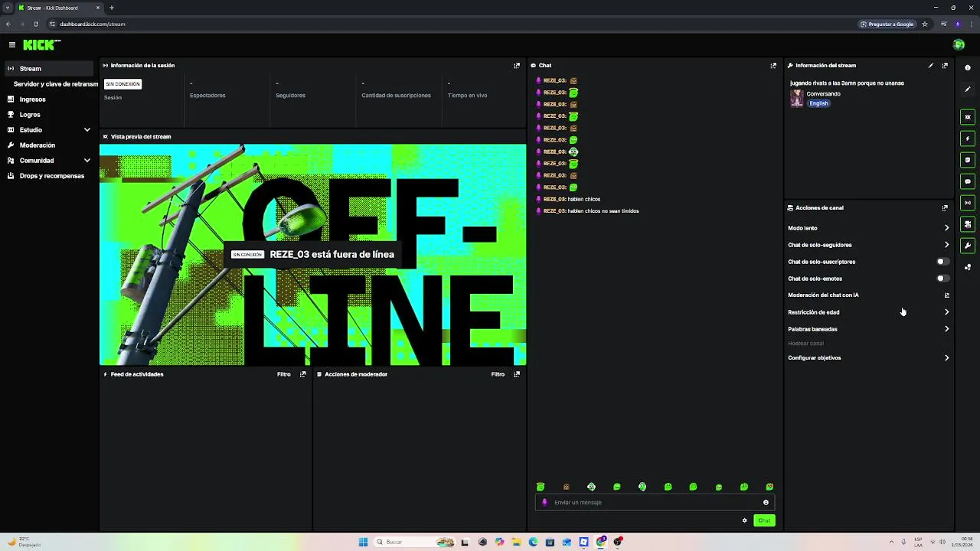Image resolution: width=980 pixels, height=551 pixels.
Task: Edit stream info with the pencil in panel header
Action: [x=931, y=66]
